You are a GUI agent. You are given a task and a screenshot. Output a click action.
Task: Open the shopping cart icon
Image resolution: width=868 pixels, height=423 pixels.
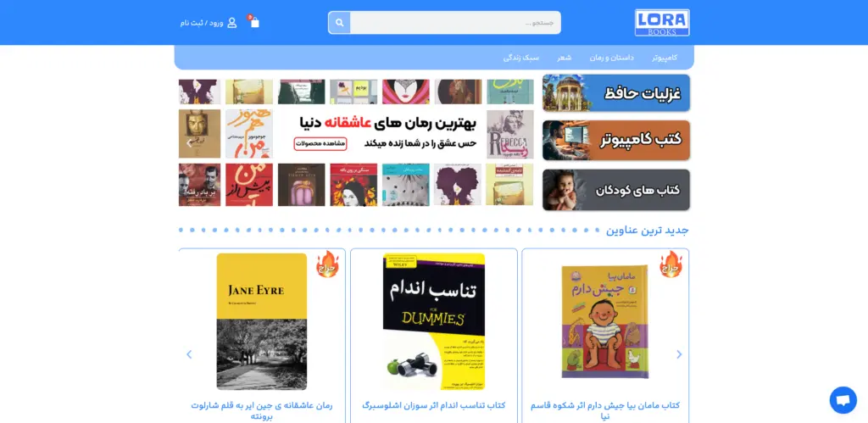pyautogui.click(x=254, y=22)
